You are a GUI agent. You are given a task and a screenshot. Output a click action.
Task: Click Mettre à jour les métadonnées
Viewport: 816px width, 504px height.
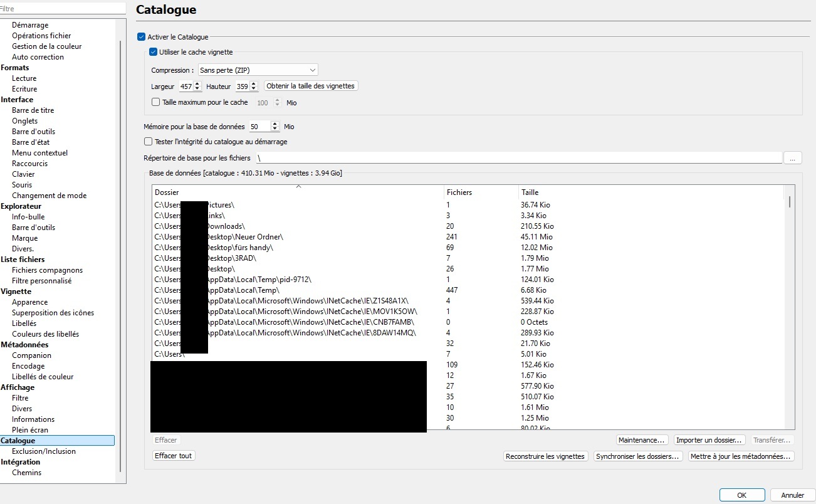[x=740, y=456]
